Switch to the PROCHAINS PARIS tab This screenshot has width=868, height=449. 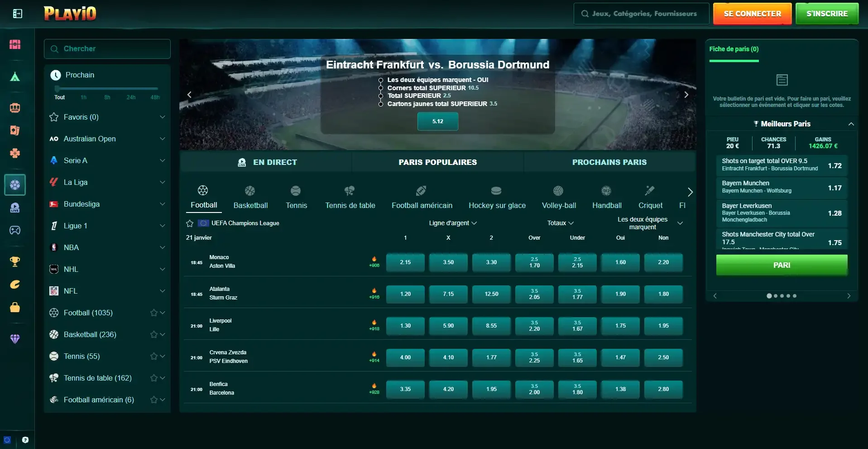pos(609,162)
